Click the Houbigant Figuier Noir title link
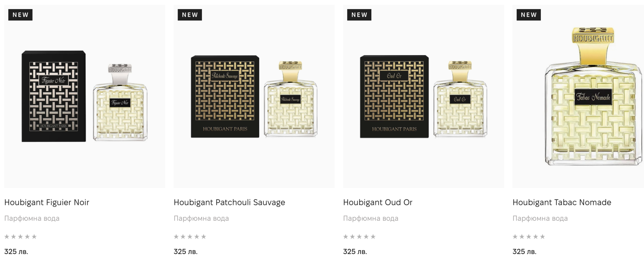Viewport: 644px width, 267px height. pos(47,202)
